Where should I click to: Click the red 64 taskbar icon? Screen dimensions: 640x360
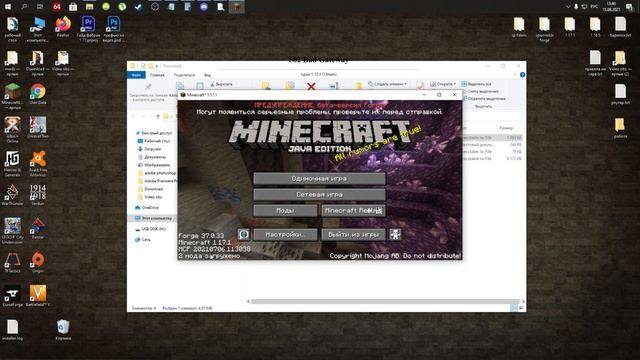click(x=57, y=7)
